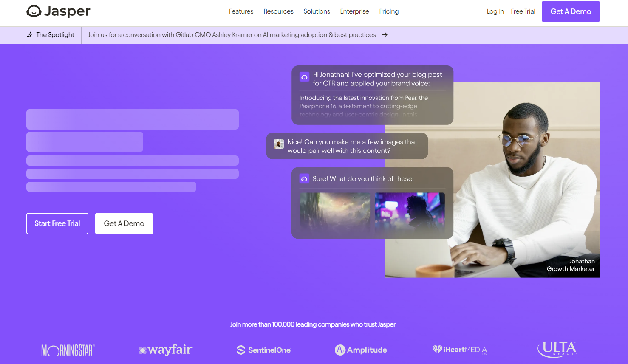Click the Morningstar logo

coord(68,350)
